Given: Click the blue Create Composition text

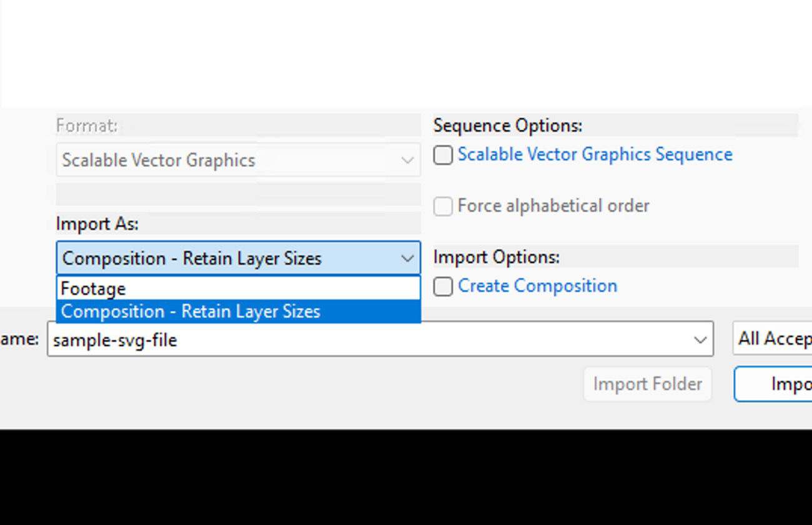Looking at the screenshot, I should pyautogui.click(x=537, y=286).
